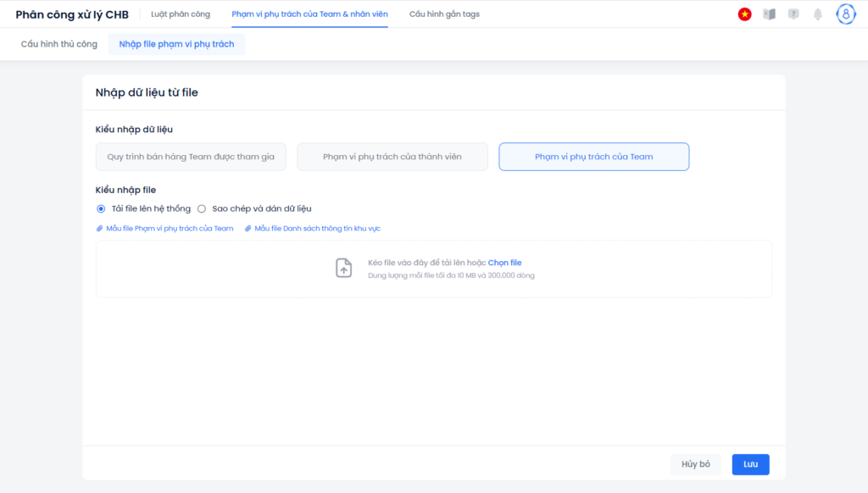Click paperclip icon beside khu vực template link
Image resolution: width=868 pixels, height=493 pixels.
pyautogui.click(x=248, y=229)
